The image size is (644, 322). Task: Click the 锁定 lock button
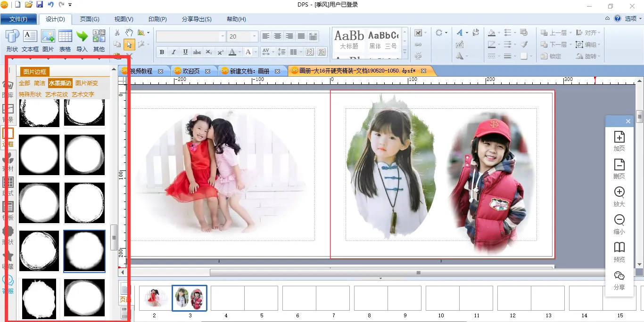[x=551, y=56]
